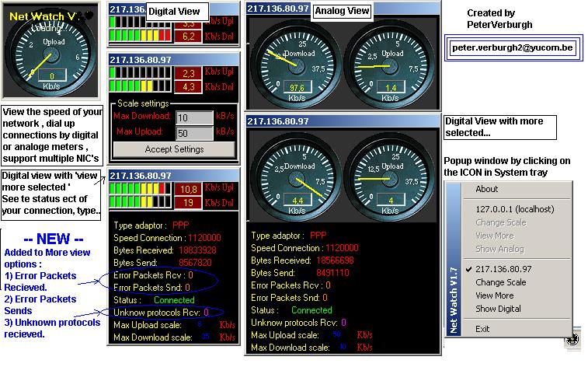Screen dimensions: 588x367
Task: Click the download level bar beside 6,2
Action: pyautogui.click(x=140, y=36)
